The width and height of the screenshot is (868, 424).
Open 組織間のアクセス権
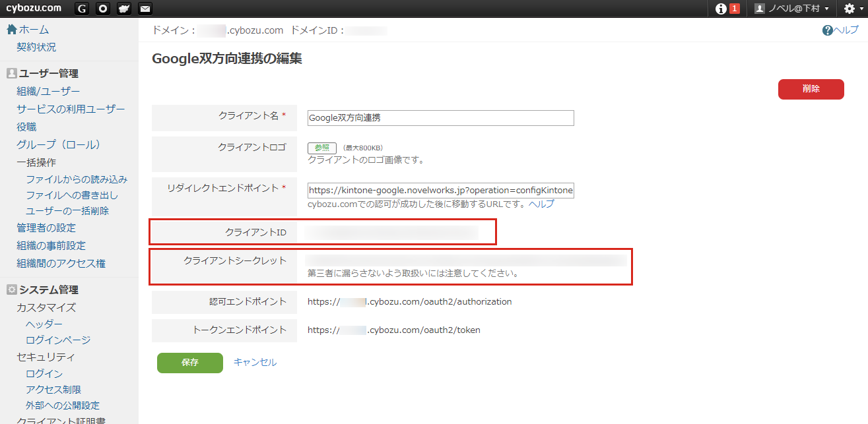point(61,263)
